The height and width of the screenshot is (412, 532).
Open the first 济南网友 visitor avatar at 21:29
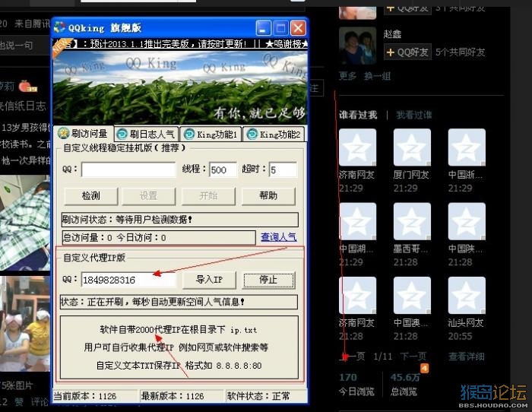[357, 147]
